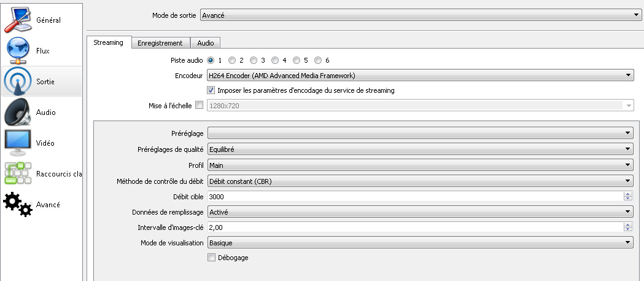Expand the Profil Main dropdown
The image size is (644, 281).
[420, 165]
